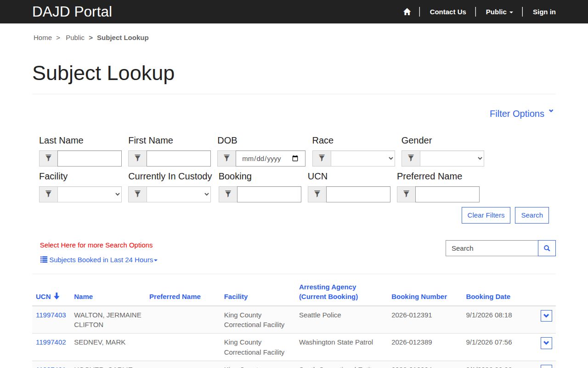Image resolution: width=588 pixels, height=368 pixels.
Task: Expand row actions for SEDNEV, MARK
Action: tap(546, 343)
